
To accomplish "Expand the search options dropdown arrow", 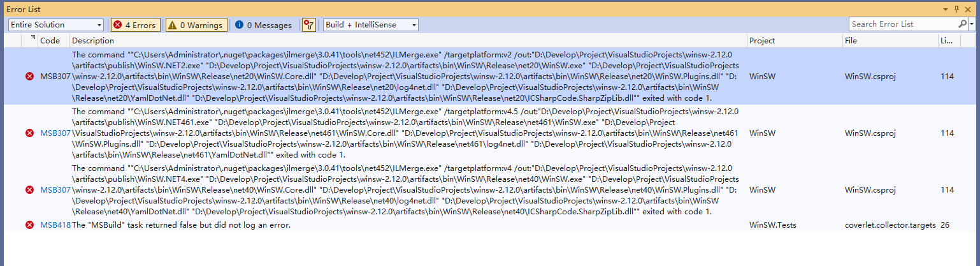I will point(972,24).
